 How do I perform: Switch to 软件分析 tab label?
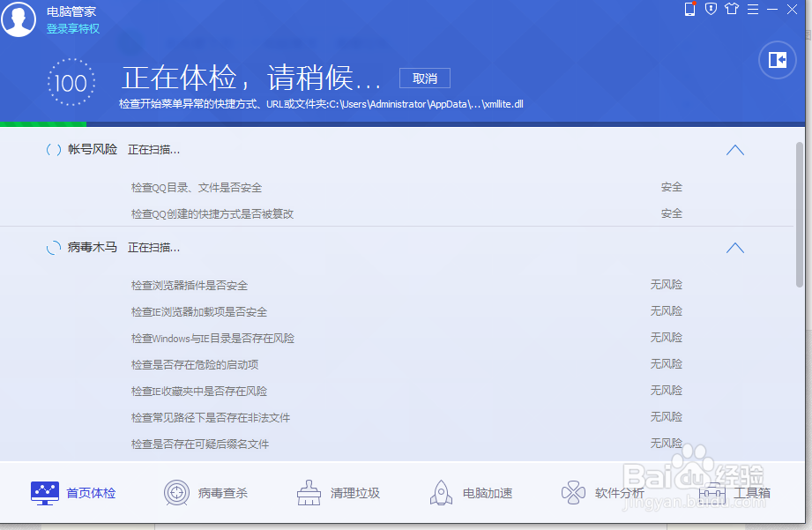tap(619, 493)
